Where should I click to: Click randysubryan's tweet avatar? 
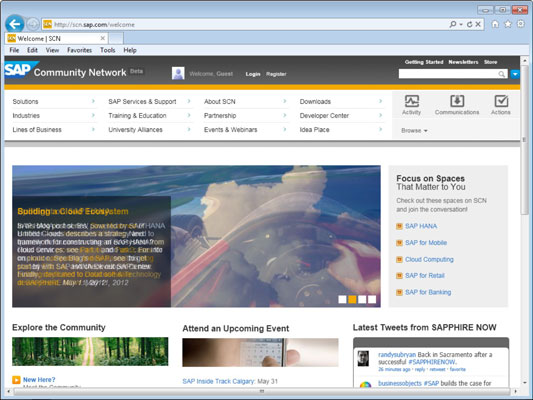click(x=363, y=359)
